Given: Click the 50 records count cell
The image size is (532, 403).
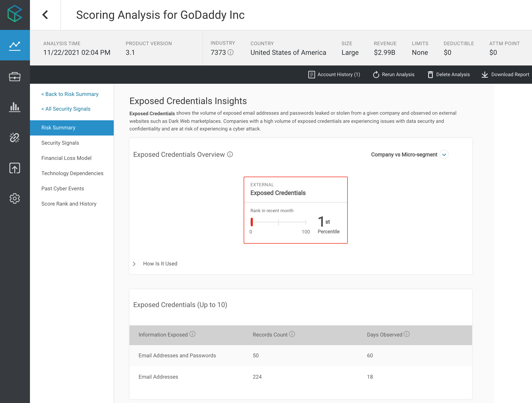Looking at the screenshot, I should click(256, 356).
